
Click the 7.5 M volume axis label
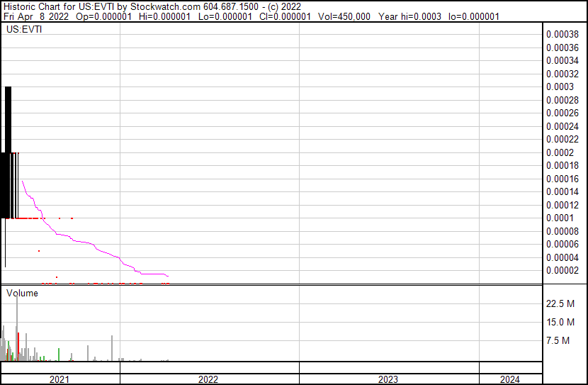558,340
